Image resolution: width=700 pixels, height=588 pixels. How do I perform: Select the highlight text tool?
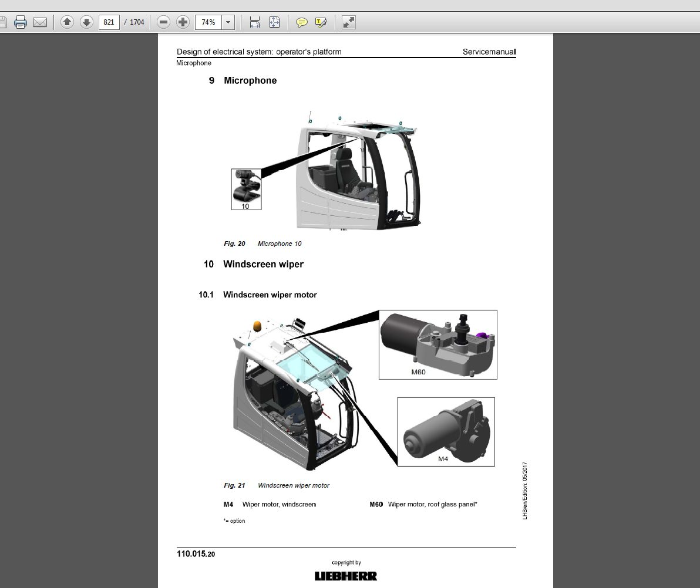click(321, 22)
